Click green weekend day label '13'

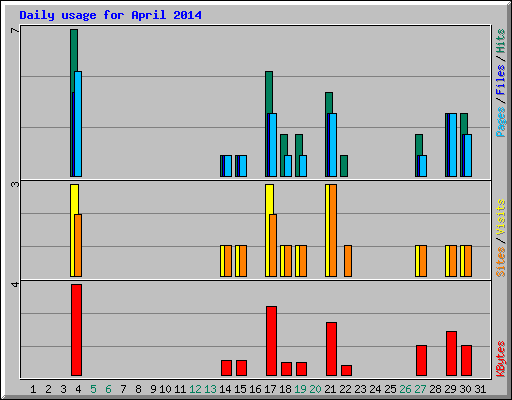tap(210, 389)
